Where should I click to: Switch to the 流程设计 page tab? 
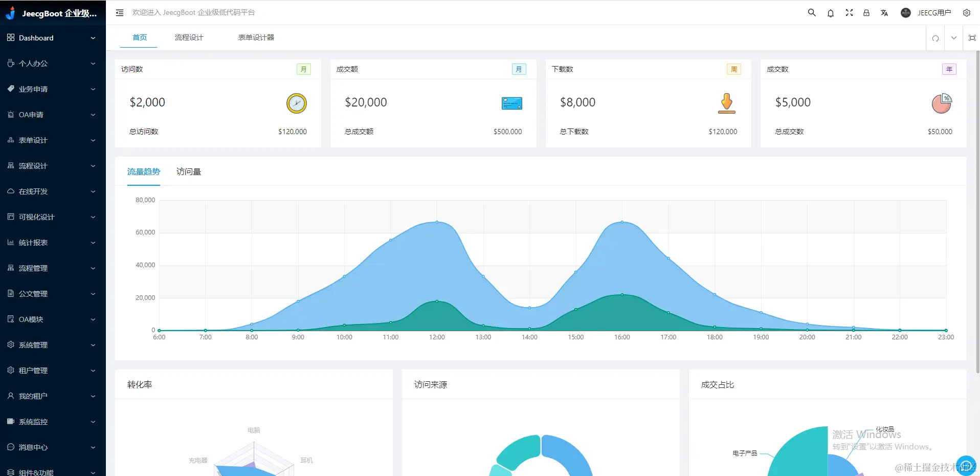tap(189, 37)
